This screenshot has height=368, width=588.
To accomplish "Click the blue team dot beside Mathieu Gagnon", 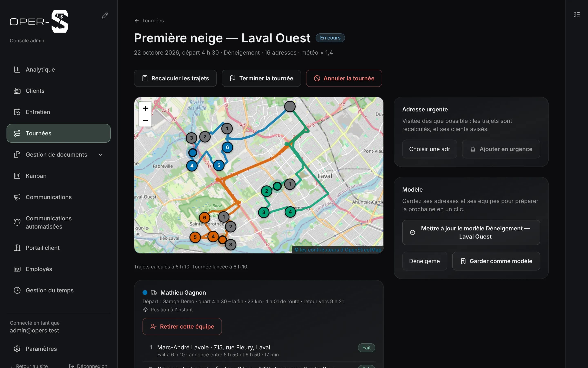I will [145, 293].
